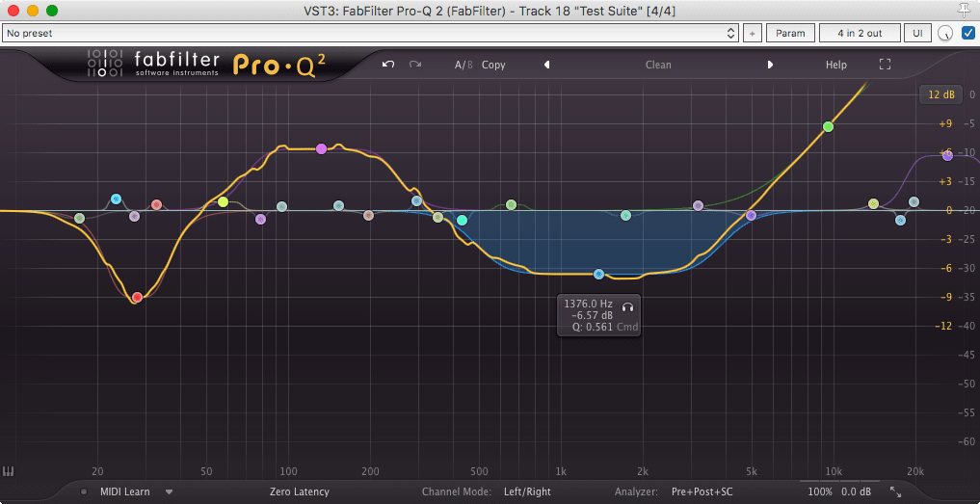Select the green band node near 650 Hz
The image size is (980, 504).
tap(512, 204)
